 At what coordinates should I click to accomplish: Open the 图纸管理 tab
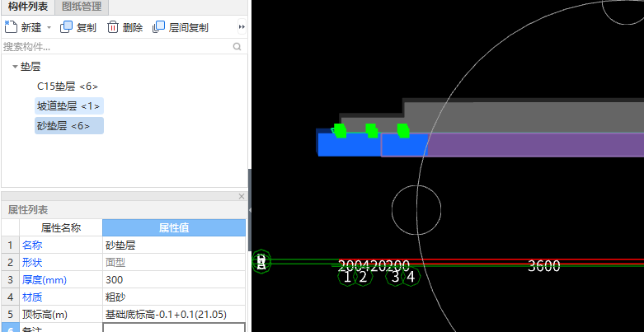tap(82, 7)
